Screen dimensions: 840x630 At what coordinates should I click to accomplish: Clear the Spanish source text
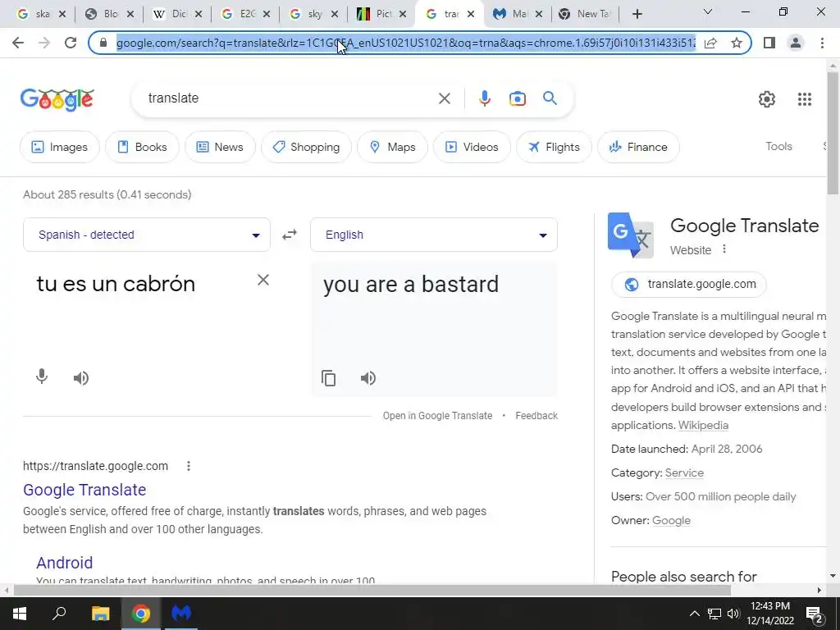pos(263,280)
